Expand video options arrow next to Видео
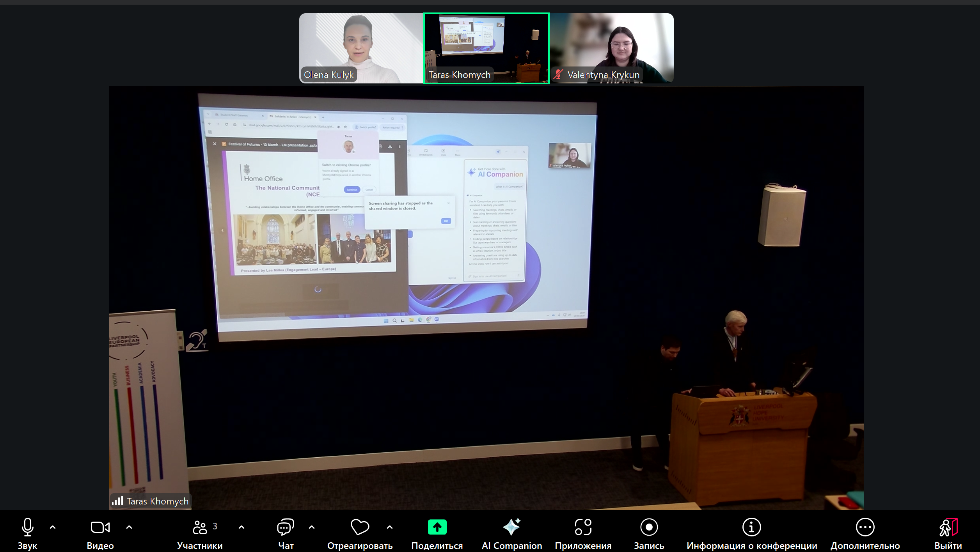 (129, 527)
